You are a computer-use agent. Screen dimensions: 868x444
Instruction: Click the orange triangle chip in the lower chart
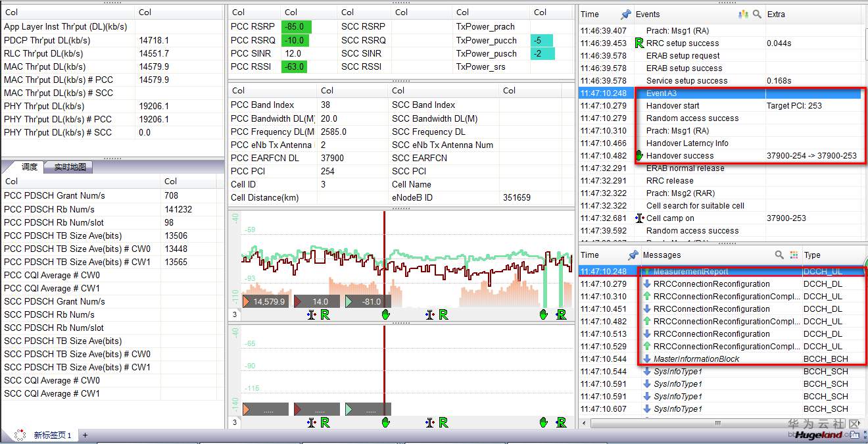click(x=266, y=409)
